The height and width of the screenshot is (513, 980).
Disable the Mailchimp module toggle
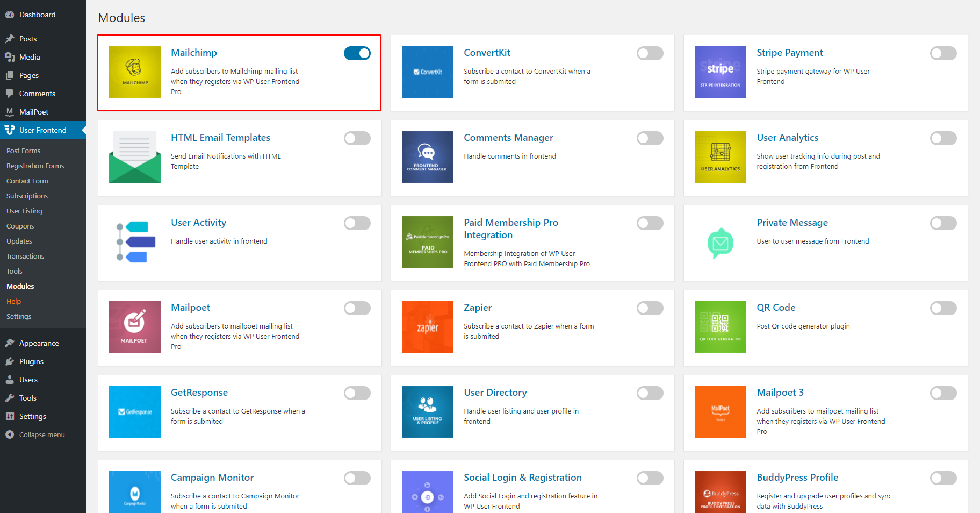coord(357,53)
